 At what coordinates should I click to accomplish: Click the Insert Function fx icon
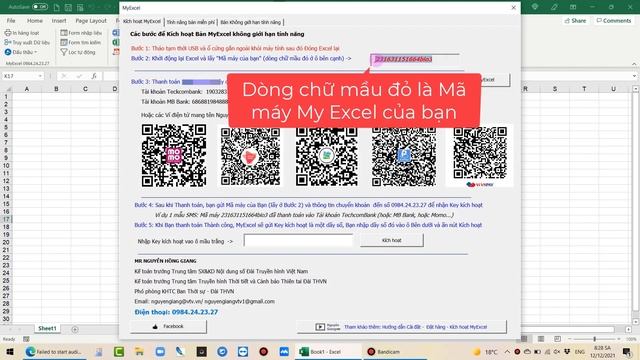point(94,76)
